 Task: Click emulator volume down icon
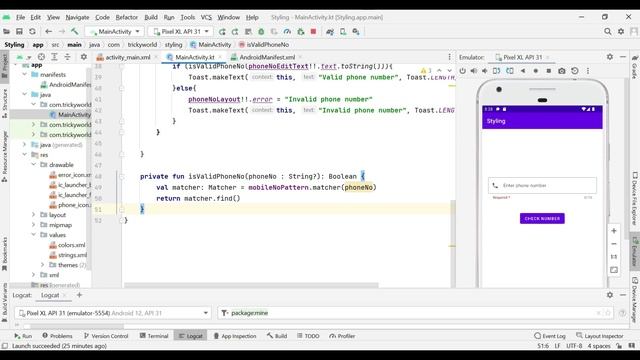(484, 71)
